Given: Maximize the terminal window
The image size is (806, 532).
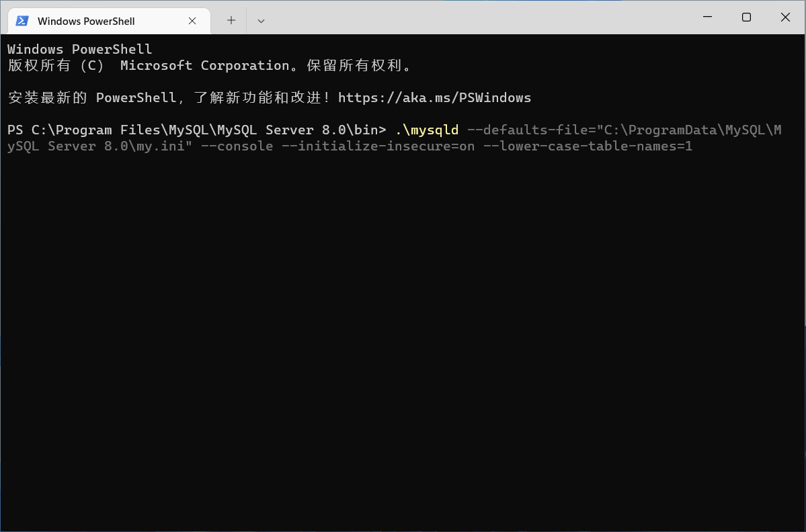Looking at the screenshot, I should point(746,17).
